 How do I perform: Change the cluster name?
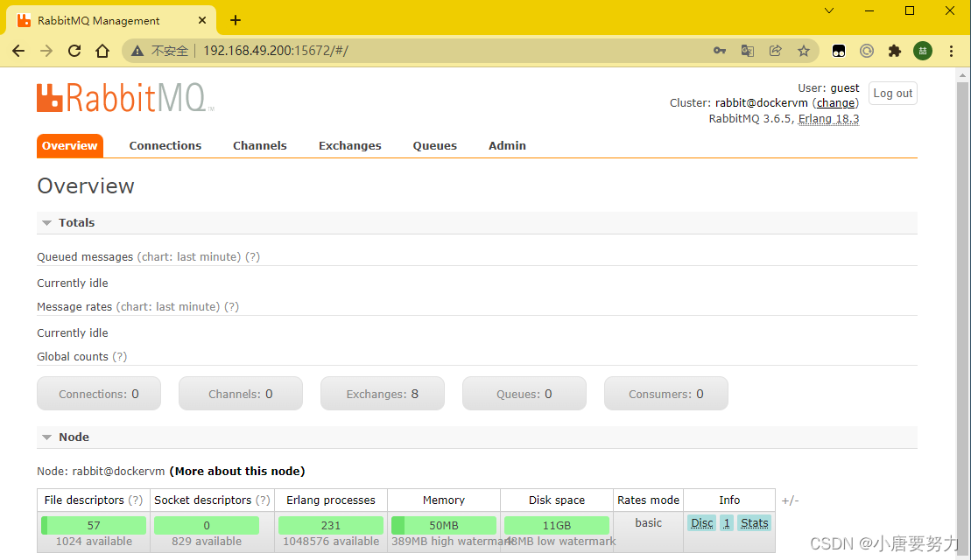click(835, 102)
